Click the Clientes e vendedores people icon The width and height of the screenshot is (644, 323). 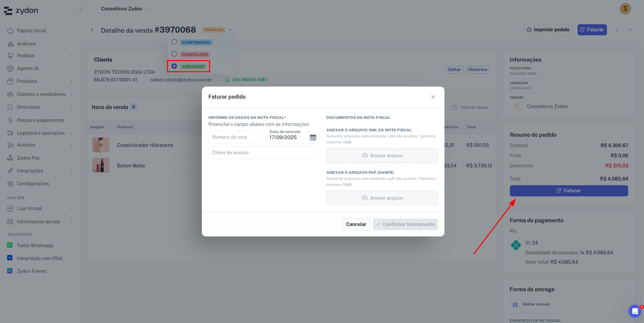click(x=10, y=94)
